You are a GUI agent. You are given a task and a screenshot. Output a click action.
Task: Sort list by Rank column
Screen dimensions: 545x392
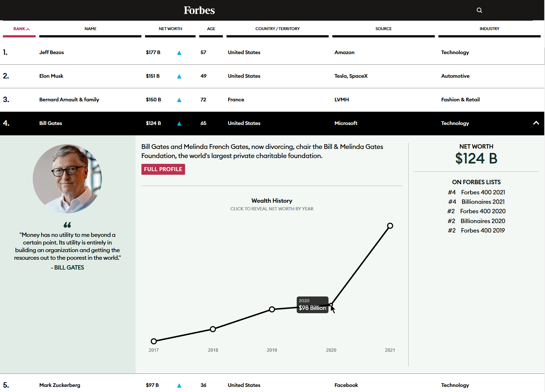point(21,29)
